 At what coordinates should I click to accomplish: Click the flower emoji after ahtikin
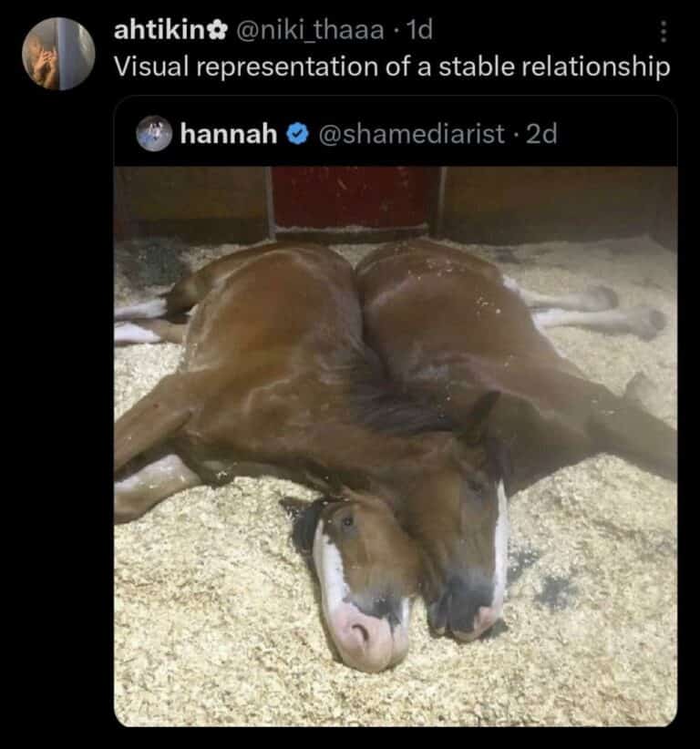(x=217, y=31)
